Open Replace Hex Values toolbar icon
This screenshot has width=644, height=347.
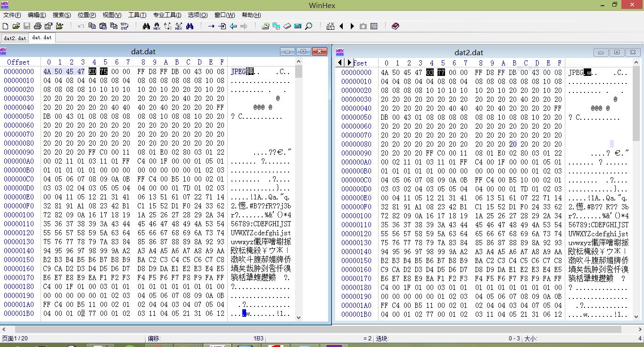click(x=179, y=26)
